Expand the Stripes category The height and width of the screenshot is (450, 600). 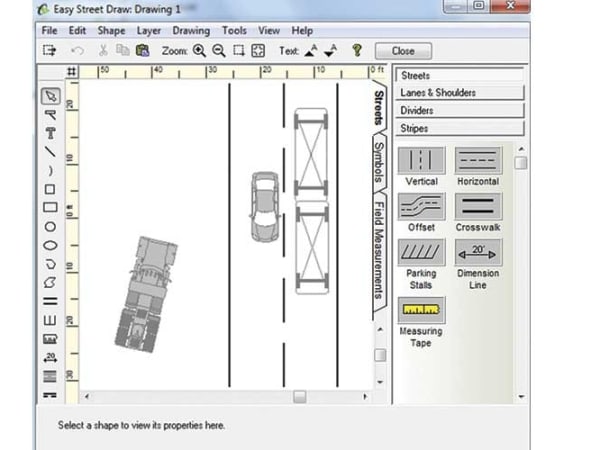click(459, 128)
